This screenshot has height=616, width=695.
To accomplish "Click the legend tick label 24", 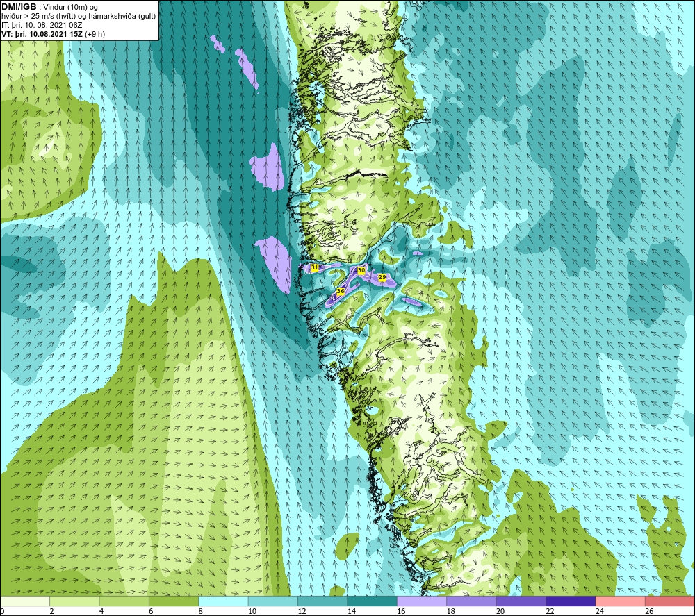I will [600, 611].
